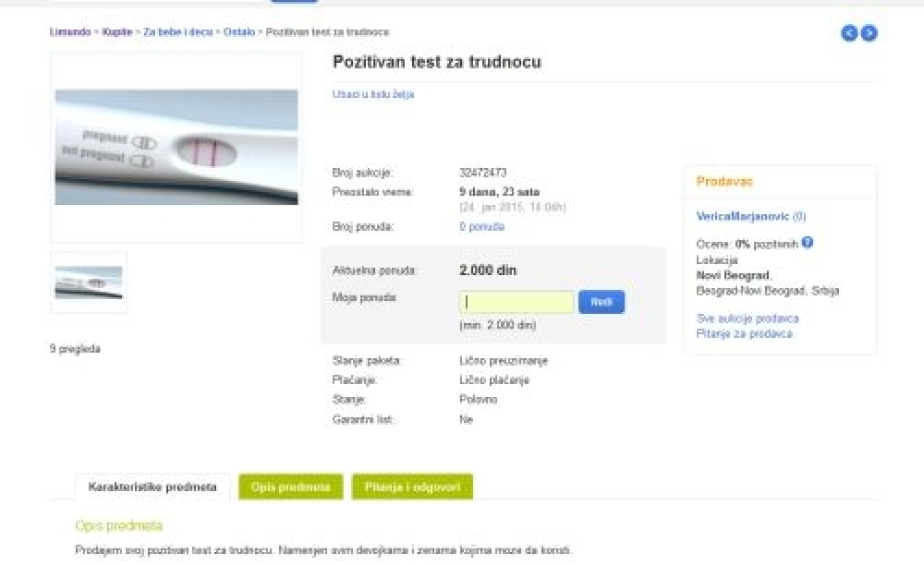This screenshot has width=924, height=565.
Task: Go to previous auction arrow
Action: [849, 33]
